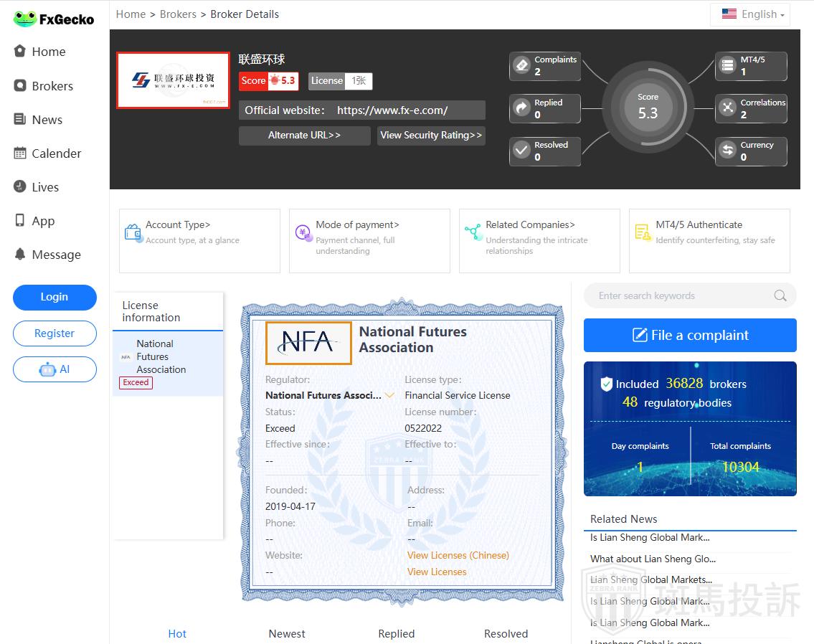Image resolution: width=814 pixels, height=644 pixels.
Task: Open the English language dropdown
Action: [753, 14]
